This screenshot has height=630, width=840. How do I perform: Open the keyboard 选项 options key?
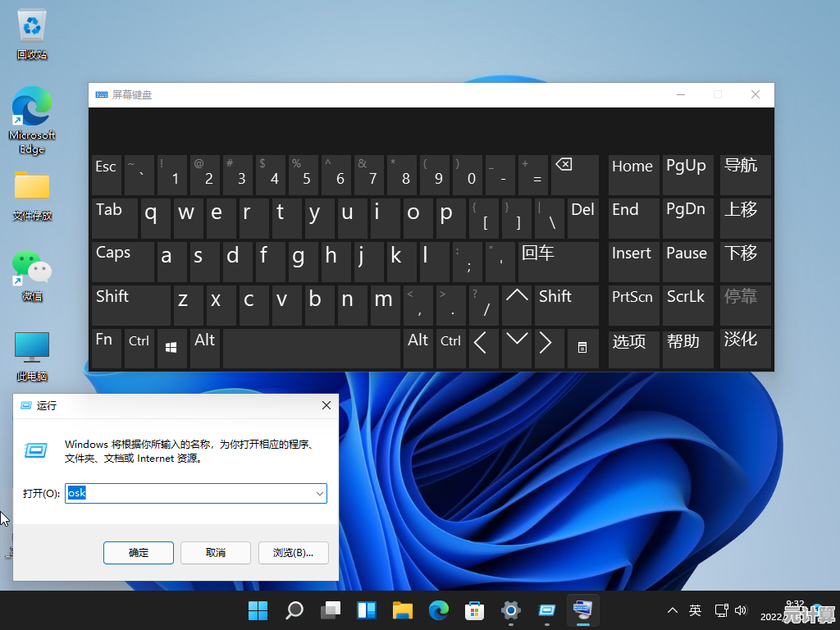[x=633, y=349]
